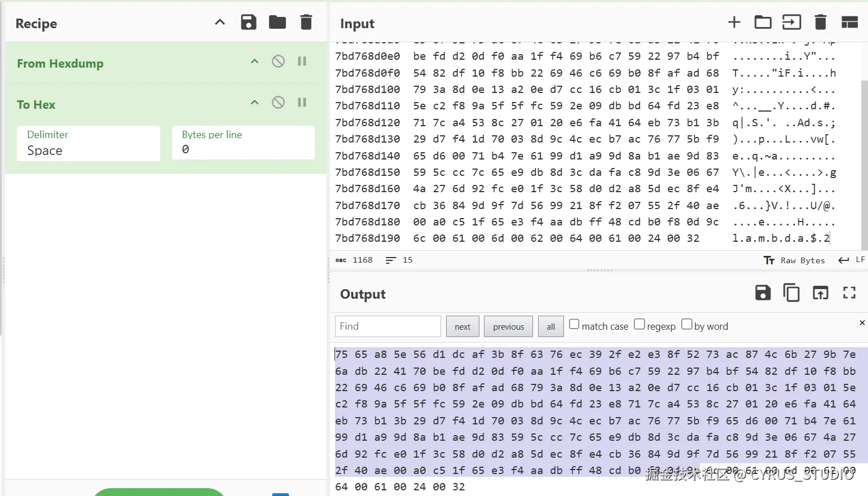Viewport: 868px width, 496px height.
Task: Select all matches button
Action: pos(551,326)
